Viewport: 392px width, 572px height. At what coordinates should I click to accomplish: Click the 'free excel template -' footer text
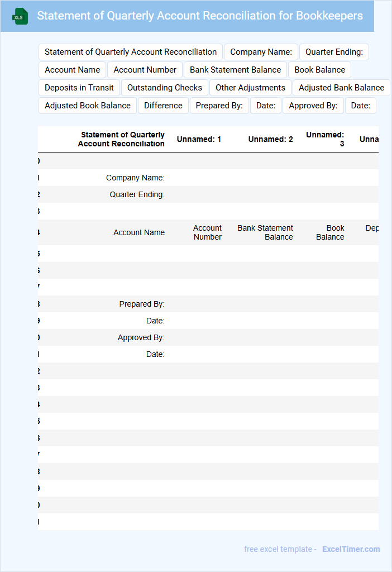[280, 549]
